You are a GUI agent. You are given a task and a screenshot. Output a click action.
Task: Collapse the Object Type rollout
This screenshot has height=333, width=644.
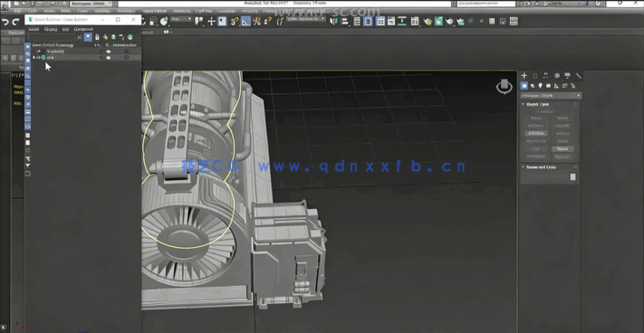(x=537, y=104)
